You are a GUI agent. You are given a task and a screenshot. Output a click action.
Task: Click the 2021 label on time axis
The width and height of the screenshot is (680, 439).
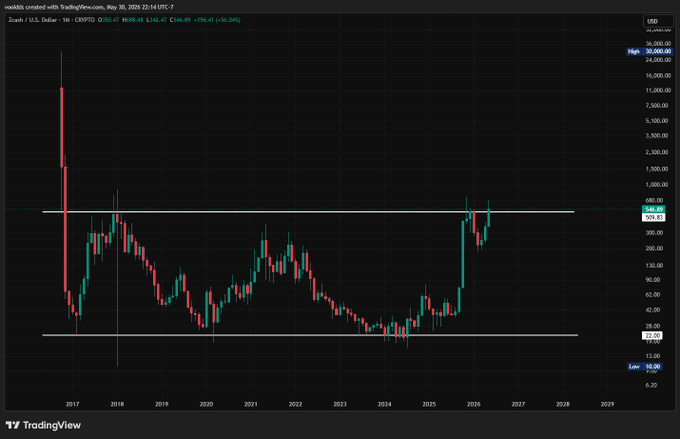click(x=251, y=404)
